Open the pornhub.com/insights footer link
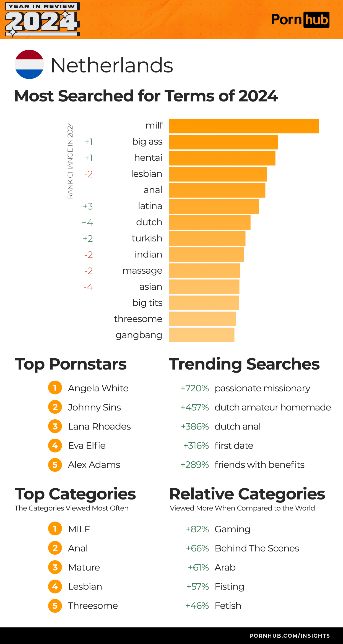The height and width of the screenshot is (644, 343). [x=289, y=636]
